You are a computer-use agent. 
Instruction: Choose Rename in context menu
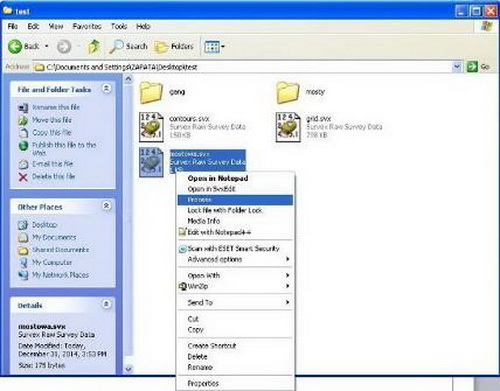[235, 367]
